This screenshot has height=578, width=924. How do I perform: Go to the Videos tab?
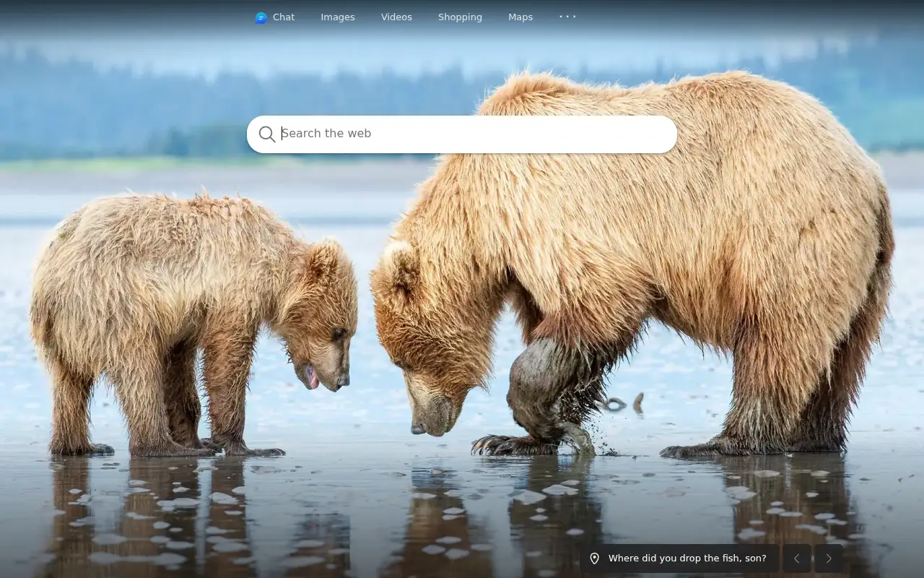[x=396, y=17]
